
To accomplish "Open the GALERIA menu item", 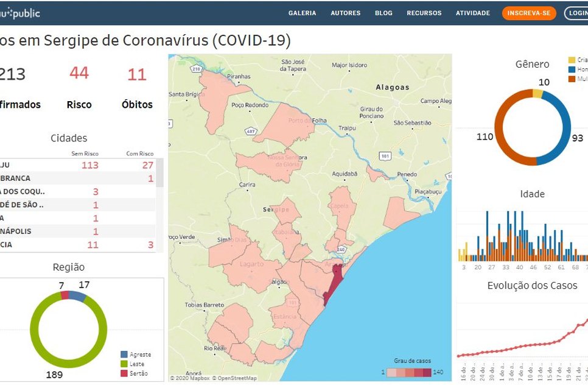I will click(x=303, y=13).
